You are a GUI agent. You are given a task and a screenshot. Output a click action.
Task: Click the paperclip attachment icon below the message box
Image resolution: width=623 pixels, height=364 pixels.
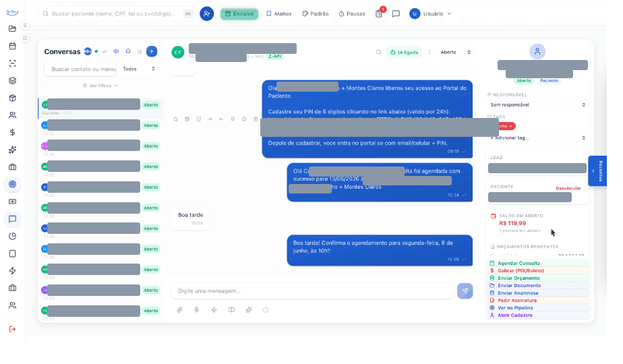tap(179, 309)
